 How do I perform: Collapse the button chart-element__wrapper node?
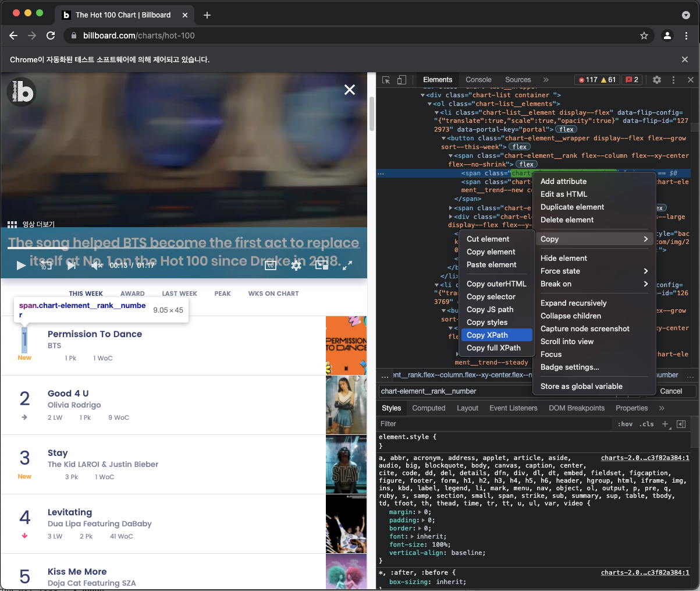click(x=444, y=139)
